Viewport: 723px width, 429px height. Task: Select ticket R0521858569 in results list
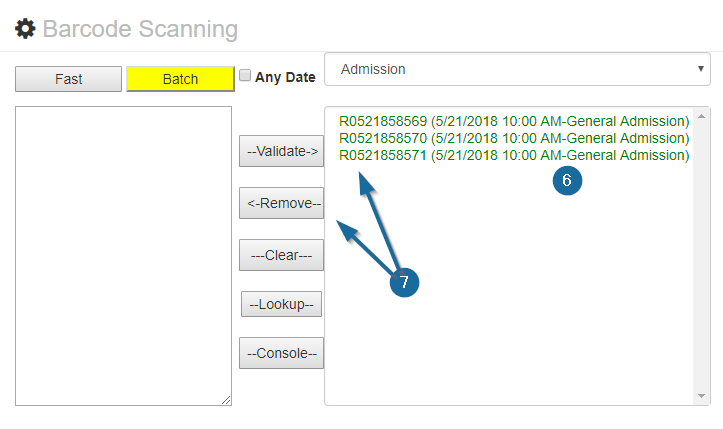coord(514,121)
